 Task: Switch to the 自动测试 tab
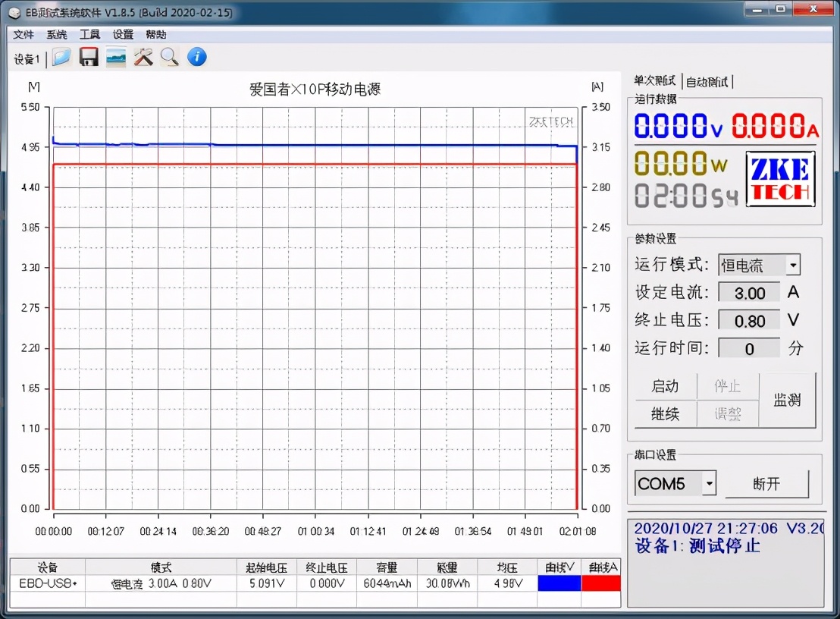click(707, 82)
